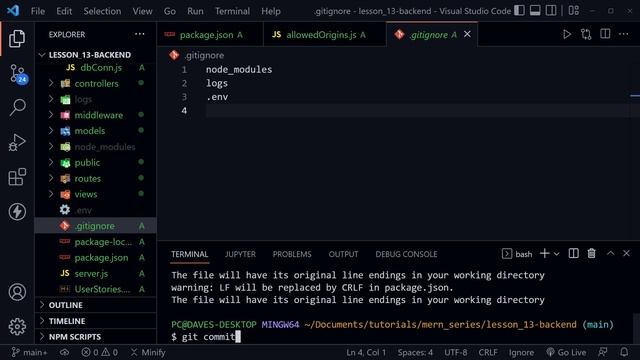Switch to DEBUG CONSOLE panel tab
Viewport: 640px width, 360px height.
coord(406,254)
